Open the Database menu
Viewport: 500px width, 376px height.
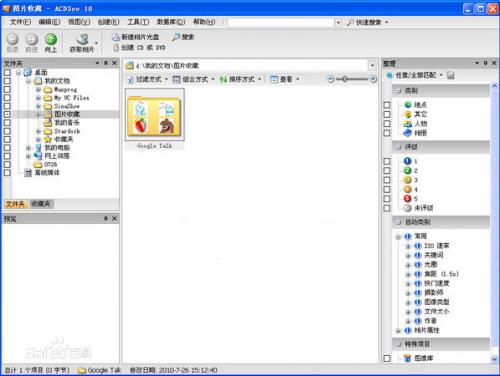point(171,22)
